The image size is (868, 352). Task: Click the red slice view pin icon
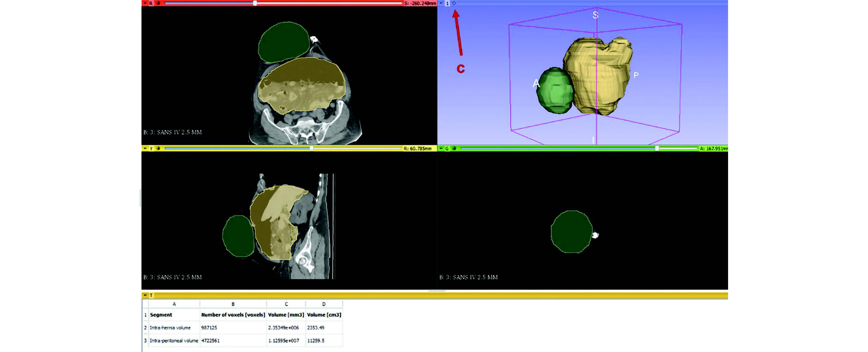coord(145,3)
